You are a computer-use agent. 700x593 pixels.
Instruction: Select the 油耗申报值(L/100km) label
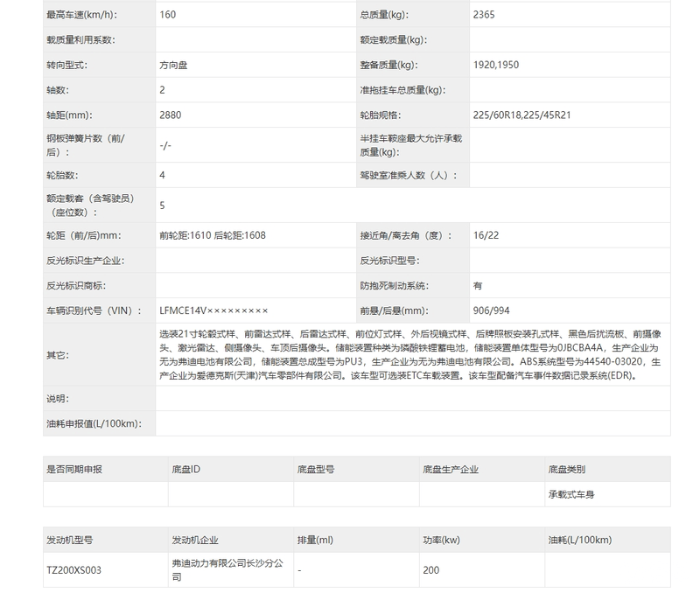[x=94, y=423]
